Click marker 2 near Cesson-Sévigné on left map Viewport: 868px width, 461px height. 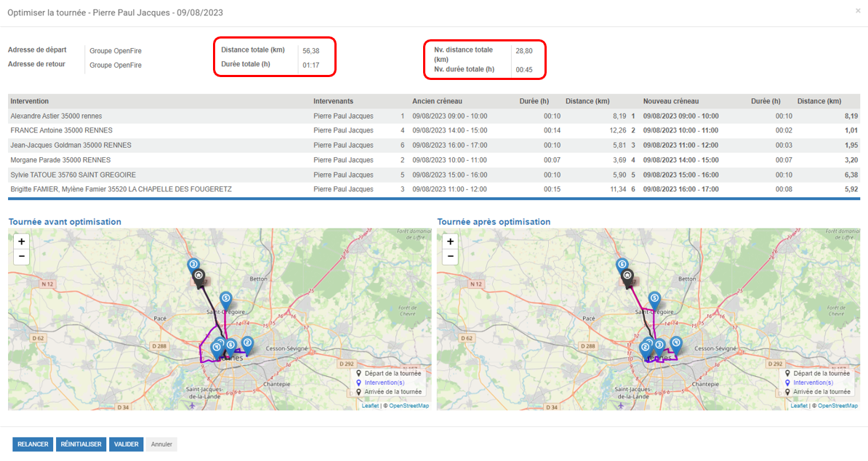click(247, 345)
